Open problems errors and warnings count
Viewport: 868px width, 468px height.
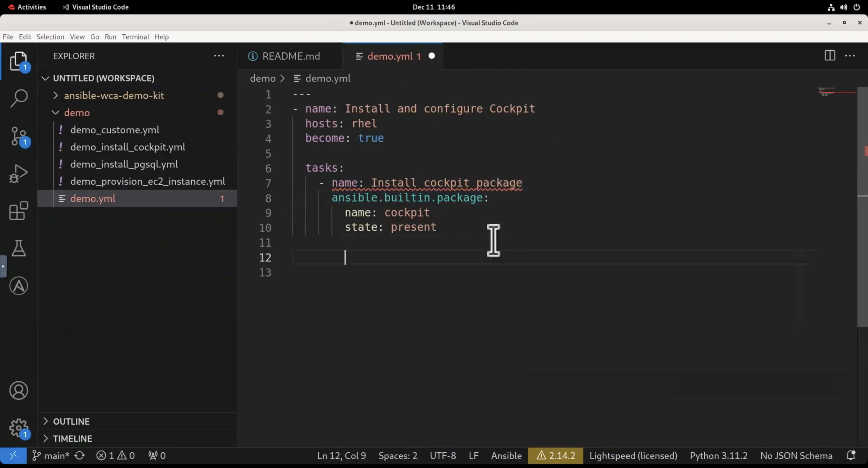click(115, 456)
